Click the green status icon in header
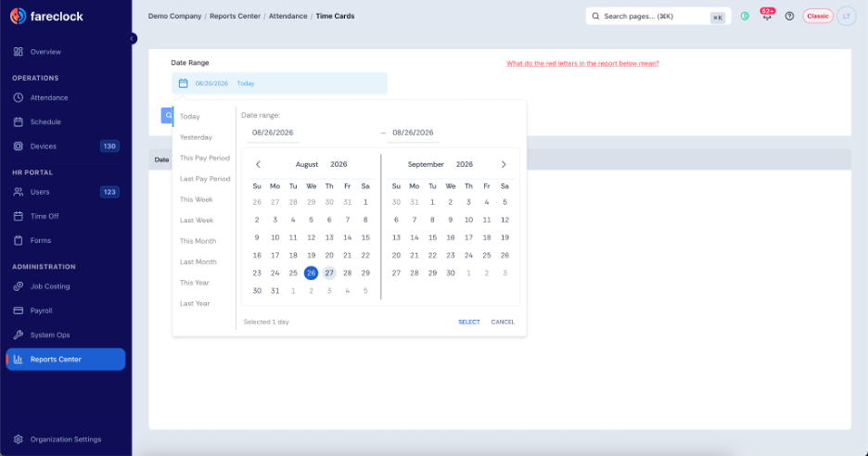Screen dimensions: 868x456 click(745, 16)
